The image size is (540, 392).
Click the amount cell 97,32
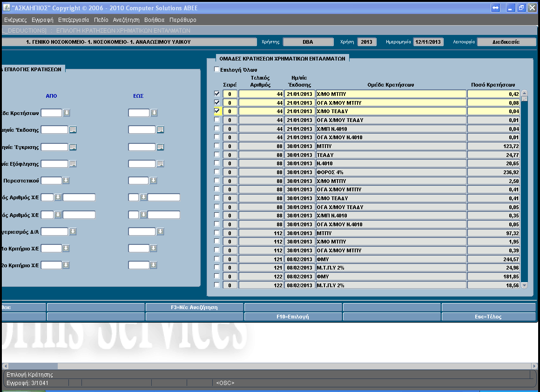point(493,233)
